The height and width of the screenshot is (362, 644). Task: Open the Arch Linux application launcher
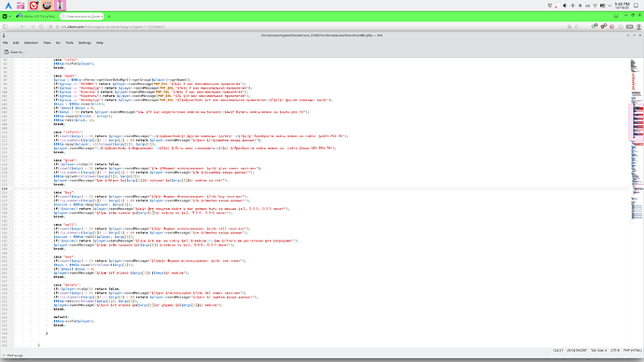pos(8,6)
